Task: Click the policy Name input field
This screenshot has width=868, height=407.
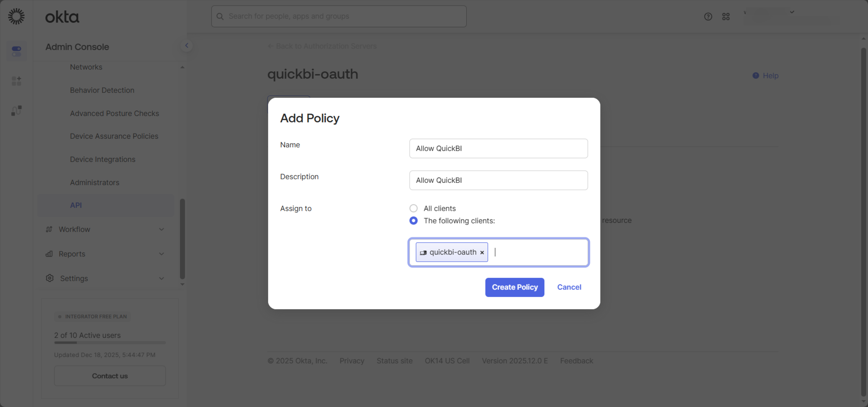Action: pyautogui.click(x=498, y=149)
